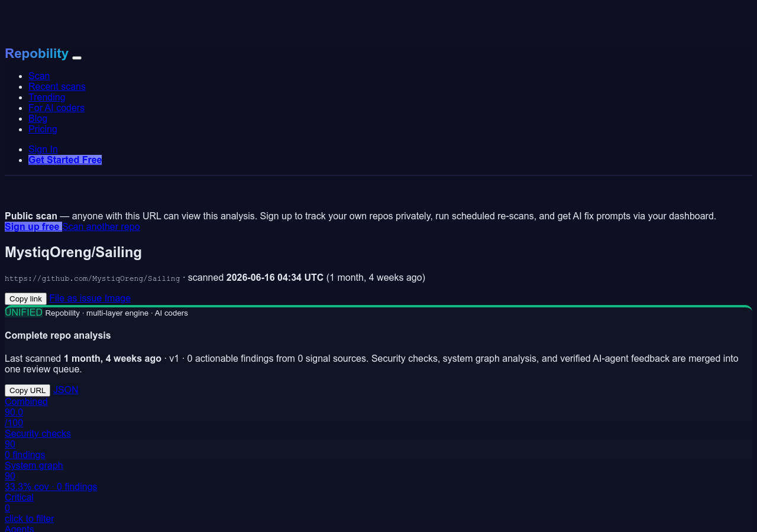The height and width of the screenshot is (532, 757).
Task: Open the JSON link
Action: (66, 390)
